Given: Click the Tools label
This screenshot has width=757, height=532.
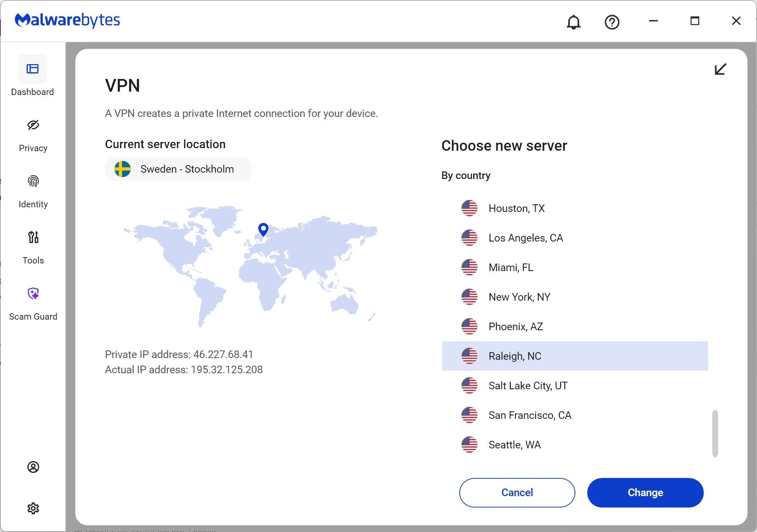Looking at the screenshot, I should [x=33, y=261].
